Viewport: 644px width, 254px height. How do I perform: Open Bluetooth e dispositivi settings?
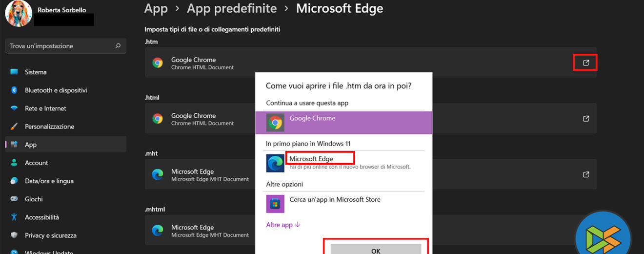coord(56,90)
